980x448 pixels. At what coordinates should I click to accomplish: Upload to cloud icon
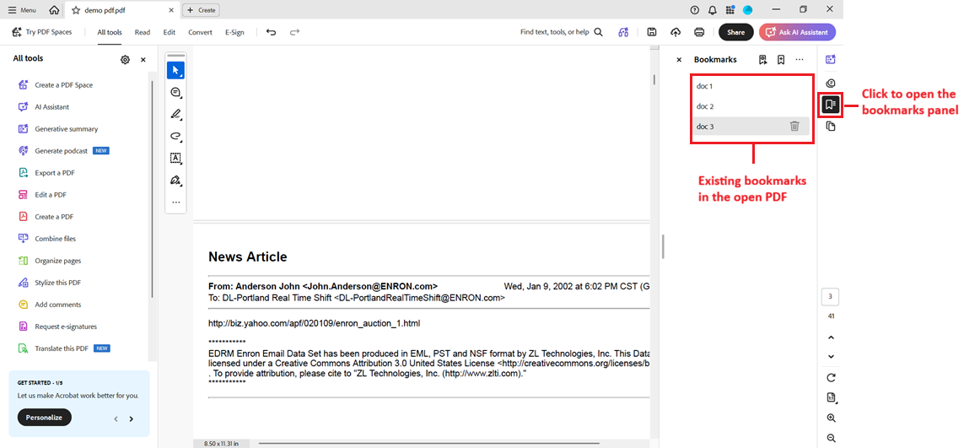(676, 32)
